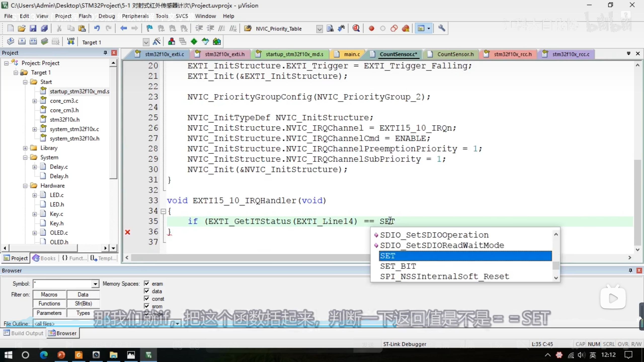
Task: Switch to the main.c editor tab
Action: [x=351, y=54]
